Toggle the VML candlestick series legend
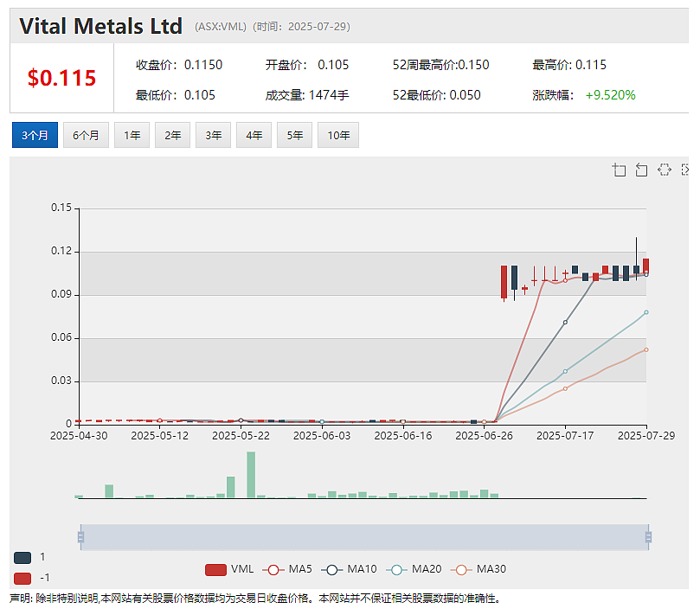 [x=229, y=569]
